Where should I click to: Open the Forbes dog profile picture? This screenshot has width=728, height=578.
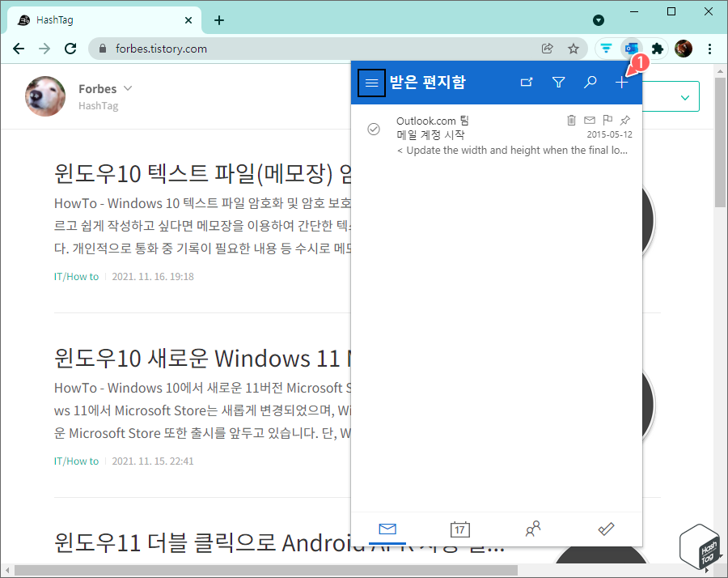[x=45, y=96]
